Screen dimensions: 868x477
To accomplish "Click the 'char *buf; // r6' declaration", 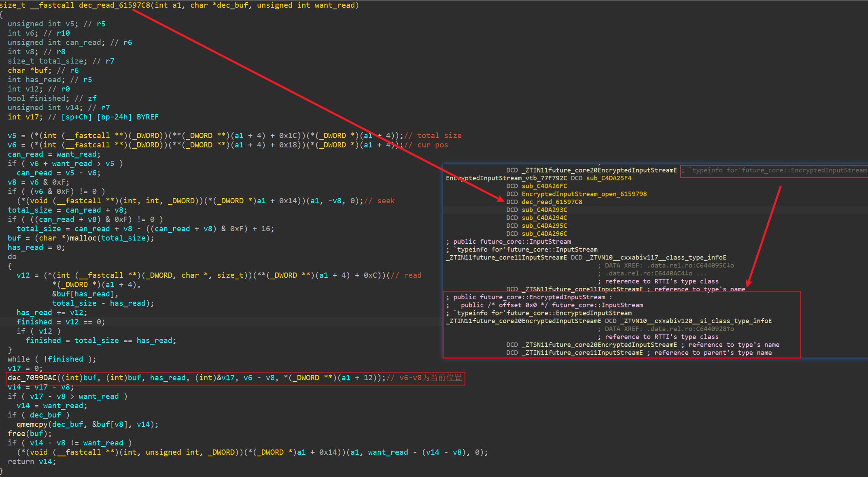I will (43, 70).
